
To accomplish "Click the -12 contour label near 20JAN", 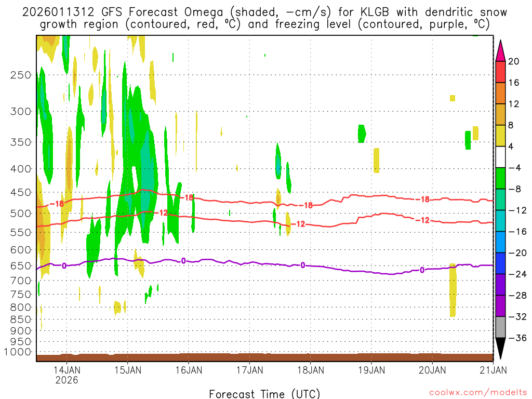I will click(x=423, y=220).
